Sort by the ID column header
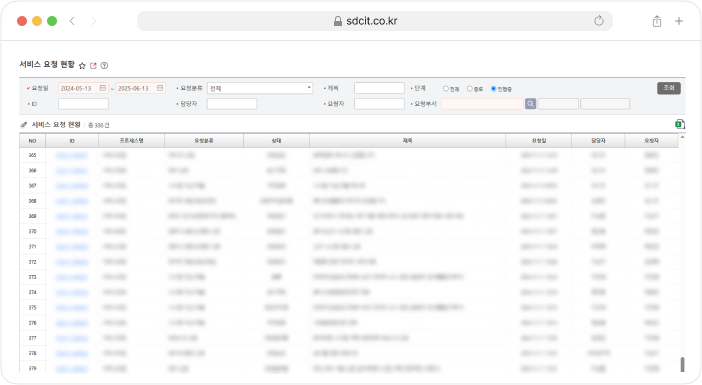Screen dimensions: 702x385 pyautogui.click(x=72, y=141)
